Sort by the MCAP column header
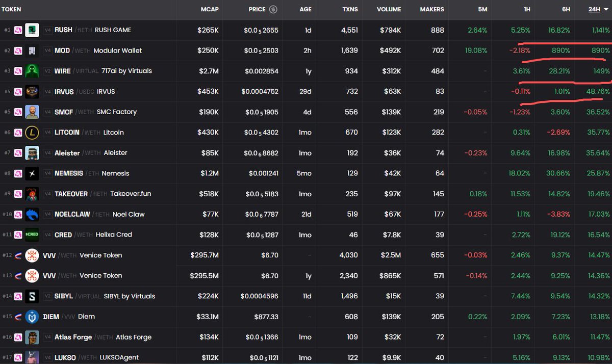Viewport: 612px width, 364px height. pyautogui.click(x=210, y=9)
